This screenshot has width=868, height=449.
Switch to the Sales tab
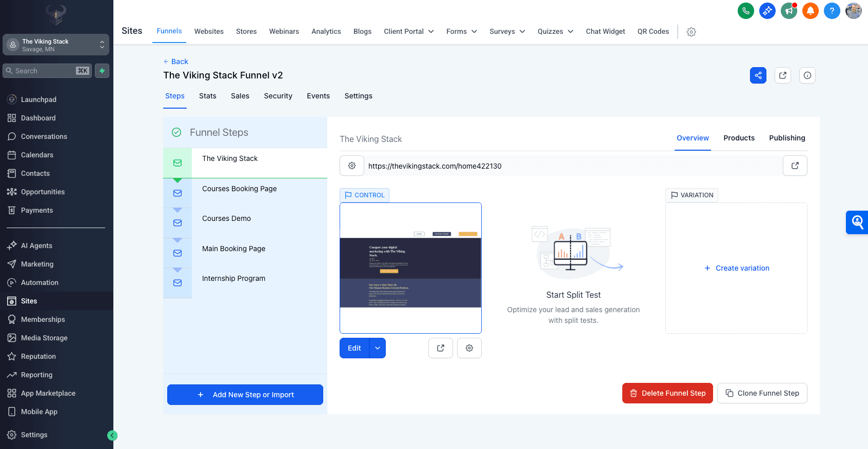(x=240, y=96)
